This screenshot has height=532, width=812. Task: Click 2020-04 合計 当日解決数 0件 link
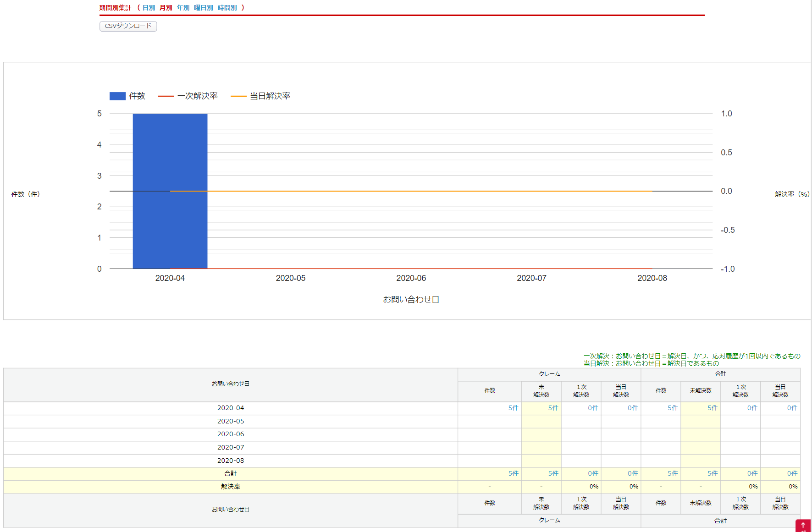click(792, 408)
